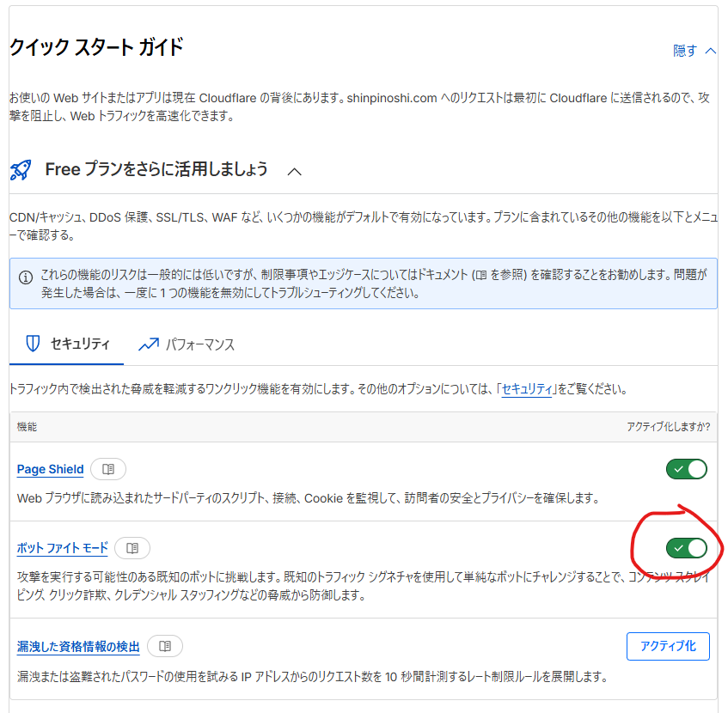Click the rocket icon beside the Free プラン heading
This screenshot has height=713, width=728.
21,170
